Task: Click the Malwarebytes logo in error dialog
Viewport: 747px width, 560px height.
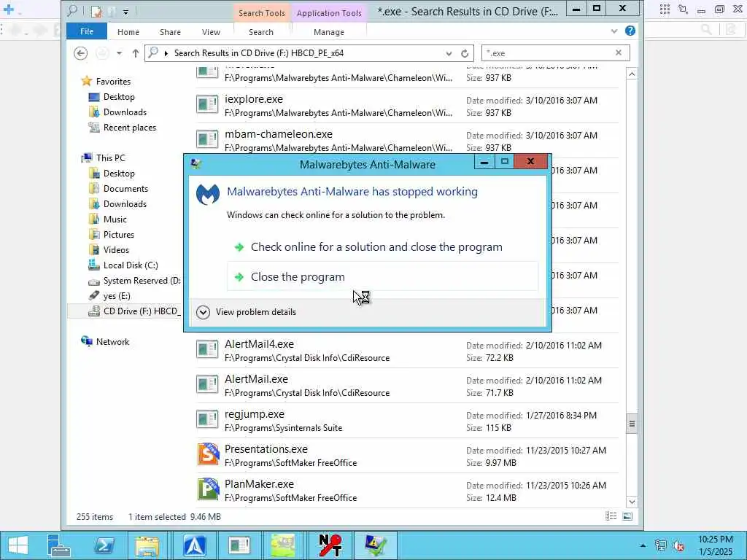Action: point(208,194)
